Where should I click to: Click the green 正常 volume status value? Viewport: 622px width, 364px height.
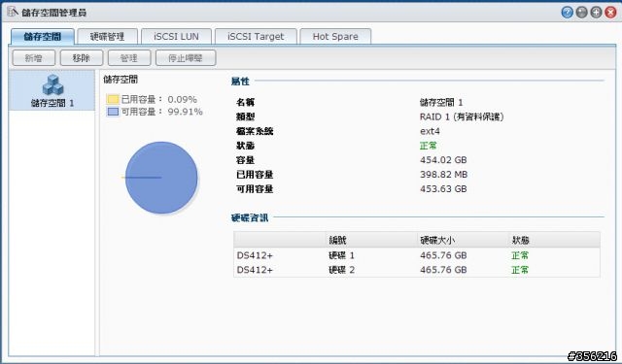429,146
